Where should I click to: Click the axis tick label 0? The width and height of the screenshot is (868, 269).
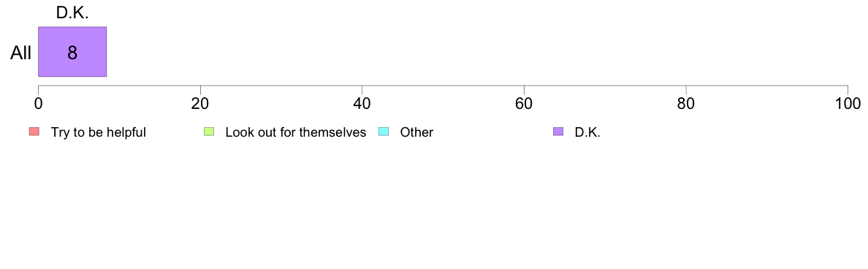[x=38, y=103]
